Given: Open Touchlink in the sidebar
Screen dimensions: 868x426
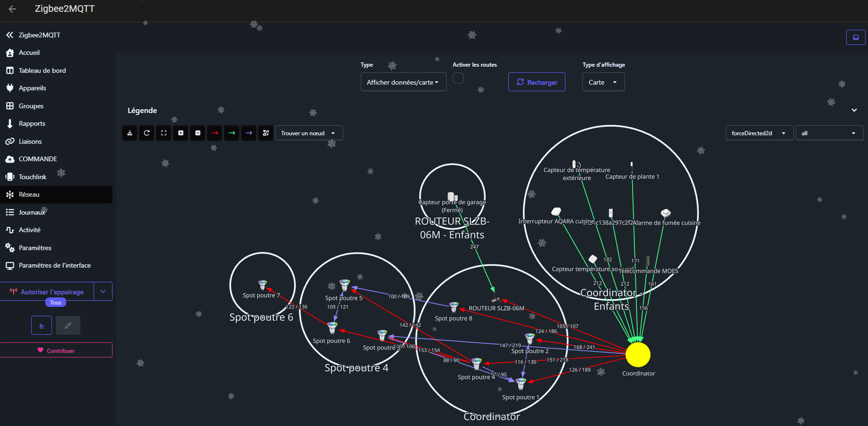Looking at the screenshot, I should coord(32,177).
